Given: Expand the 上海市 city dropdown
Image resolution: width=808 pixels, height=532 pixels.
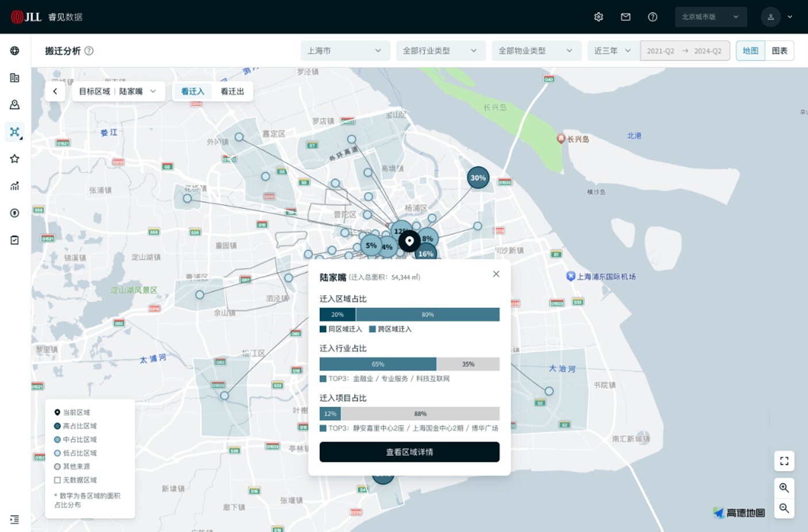Looking at the screenshot, I should [344, 51].
